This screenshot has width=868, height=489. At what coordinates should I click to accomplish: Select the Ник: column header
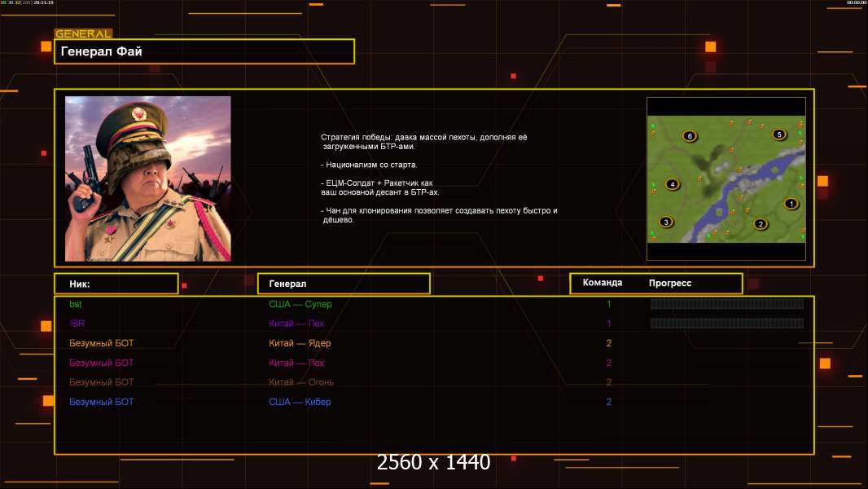point(116,284)
